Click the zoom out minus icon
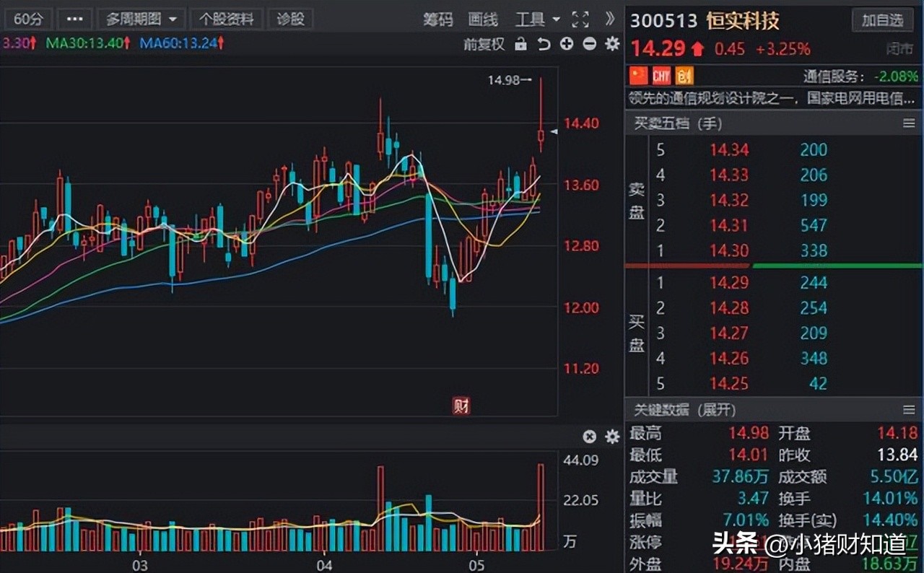This screenshot has width=924, height=573. tap(589, 44)
